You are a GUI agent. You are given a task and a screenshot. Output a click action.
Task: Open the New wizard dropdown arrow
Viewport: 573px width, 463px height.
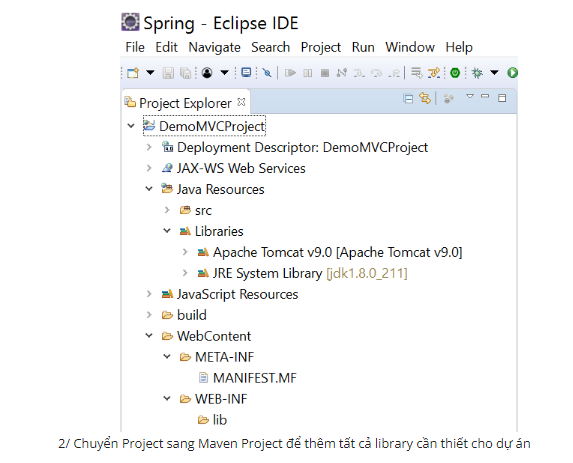pyautogui.click(x=150, y=72)
